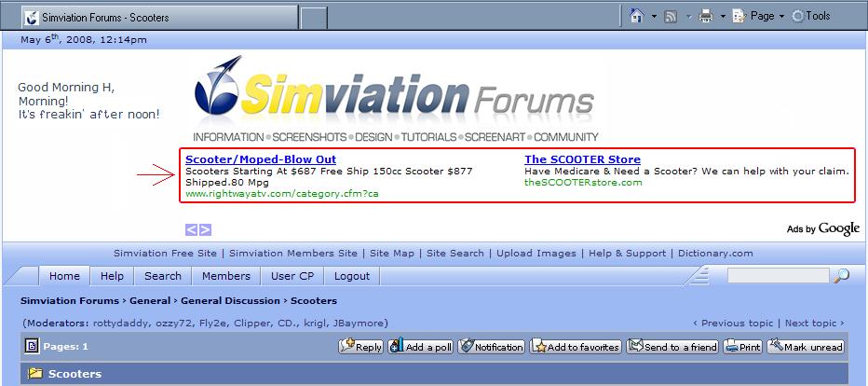Visit the www.rightwayatv.com ad URL

[x=282, y=194]
